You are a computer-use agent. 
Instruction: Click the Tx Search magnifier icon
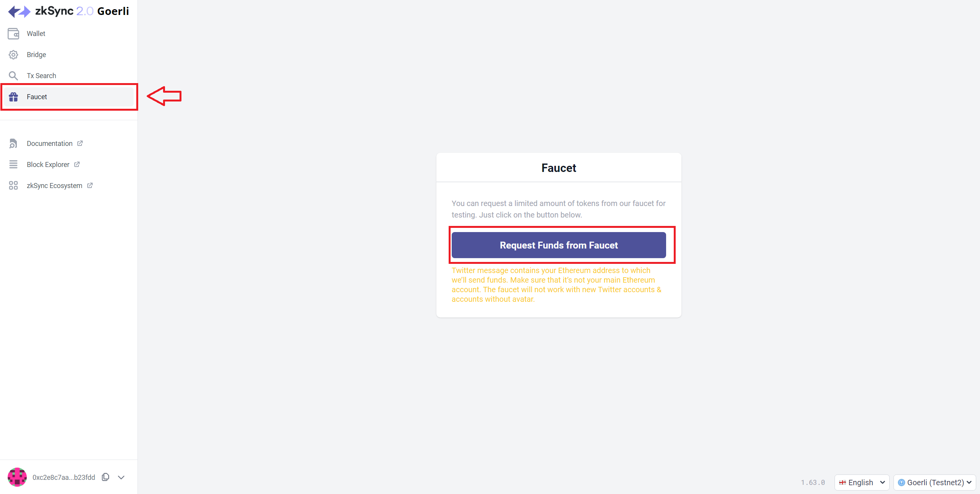point(13,76)
